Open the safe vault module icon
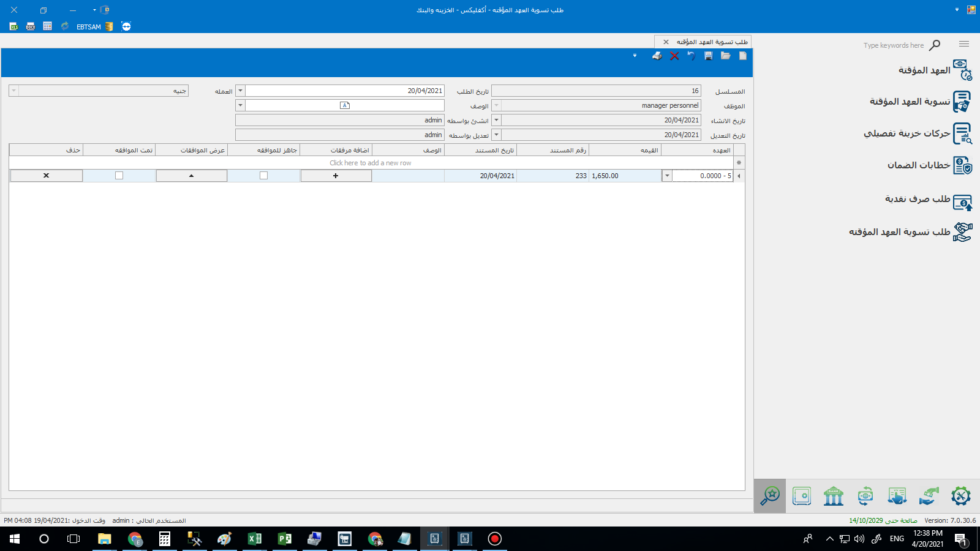The width and height of the screenshot is (980, 551). tap(802, 496)
